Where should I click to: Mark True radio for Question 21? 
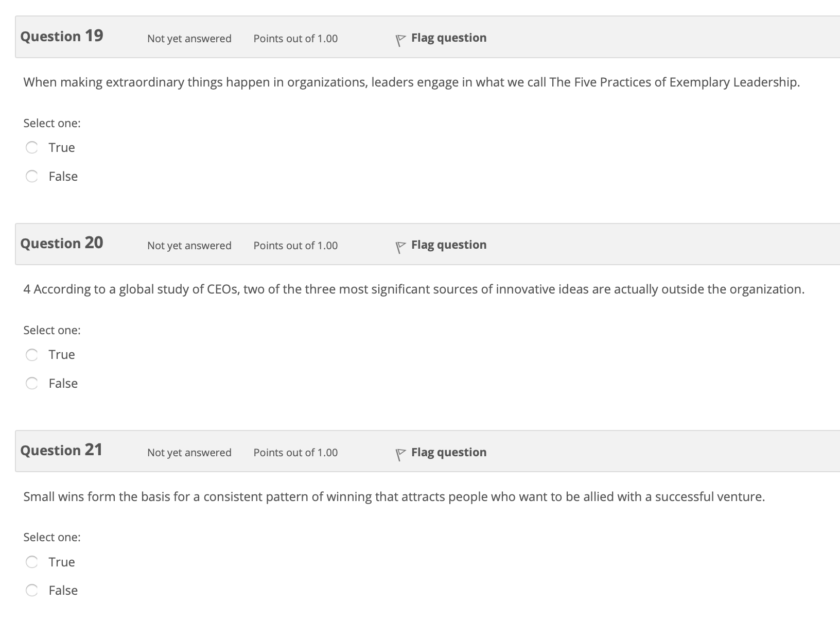tap(32, 562)
